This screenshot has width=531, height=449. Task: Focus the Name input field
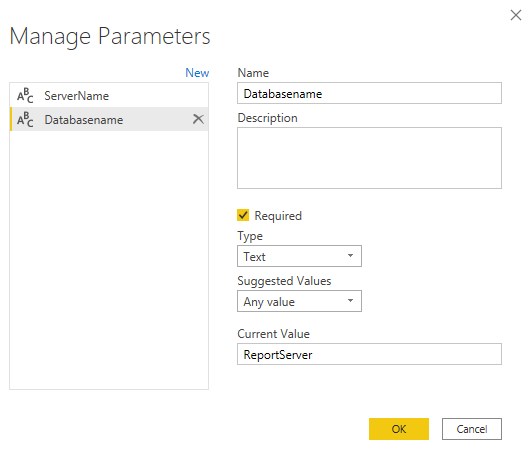[369, 93]
